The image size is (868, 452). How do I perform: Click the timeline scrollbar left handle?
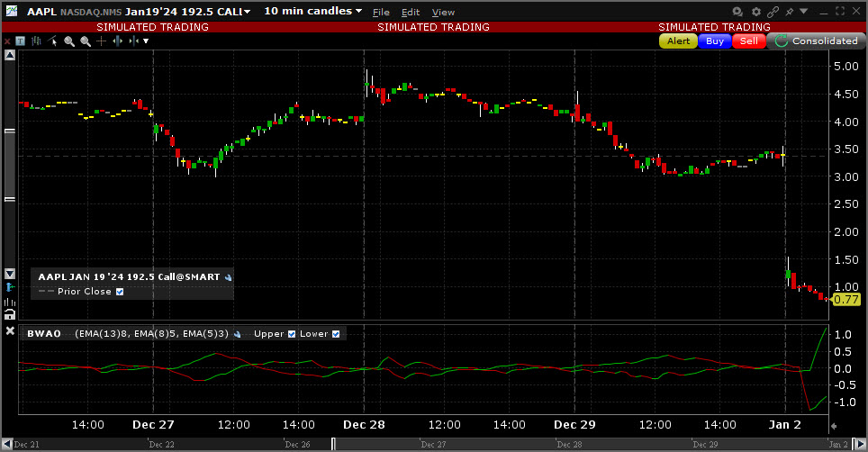333,444
